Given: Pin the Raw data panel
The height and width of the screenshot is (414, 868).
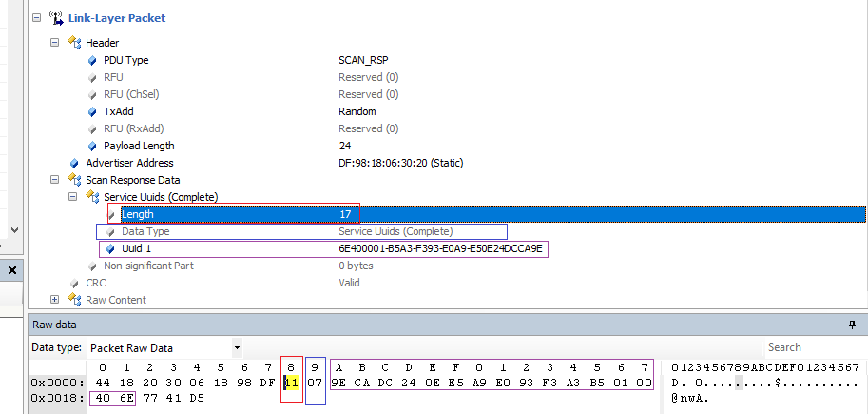Looking at the screenshot, I should [852, 325].
